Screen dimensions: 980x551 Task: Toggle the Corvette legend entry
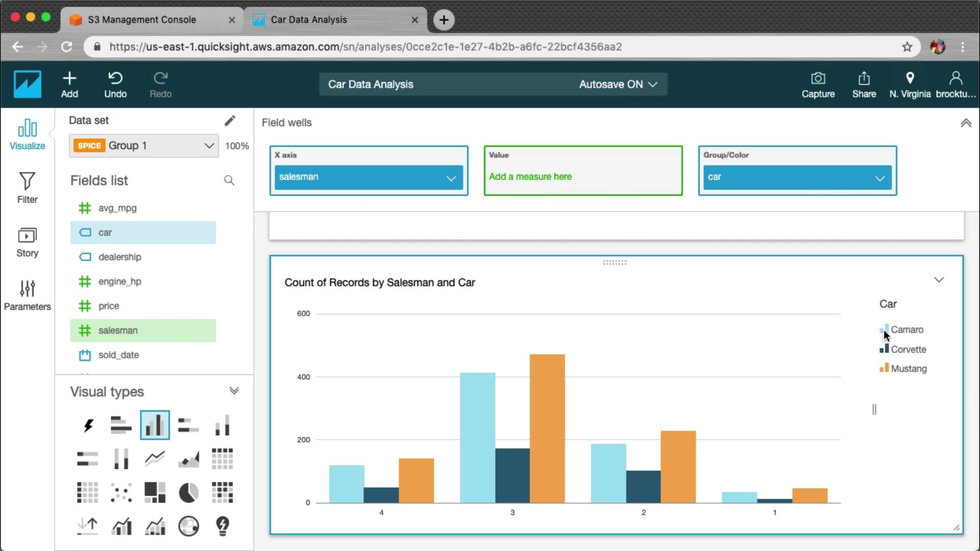click(x=908, y=349)
